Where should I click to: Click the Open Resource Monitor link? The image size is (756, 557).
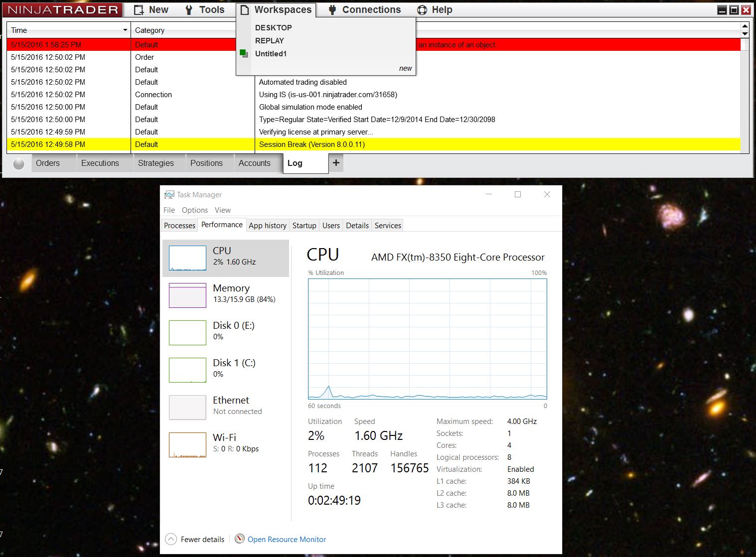287,540
